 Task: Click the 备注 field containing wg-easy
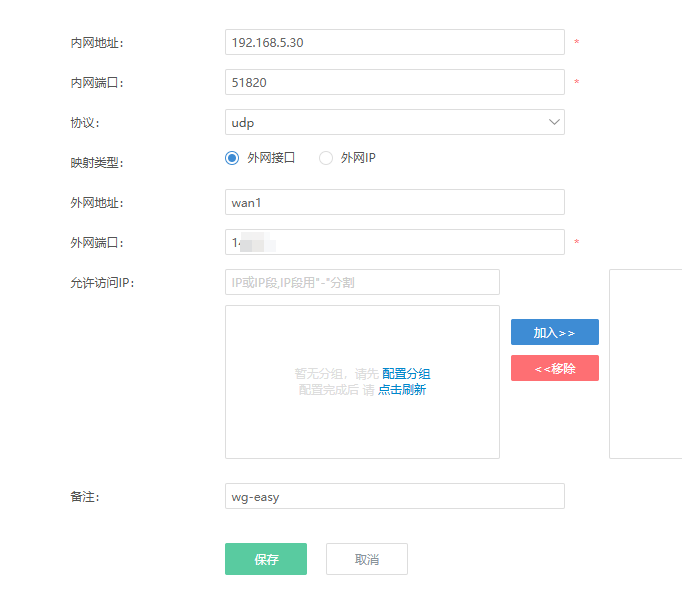click(395, 496)
